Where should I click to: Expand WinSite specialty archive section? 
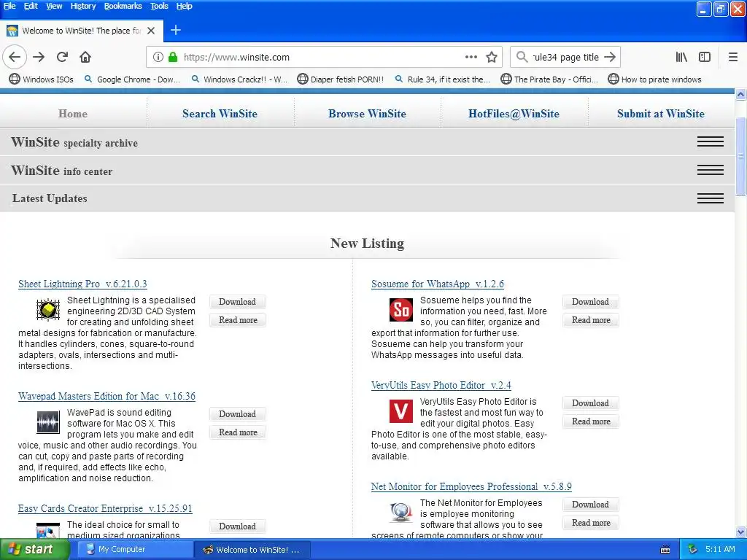pos(711,141)
